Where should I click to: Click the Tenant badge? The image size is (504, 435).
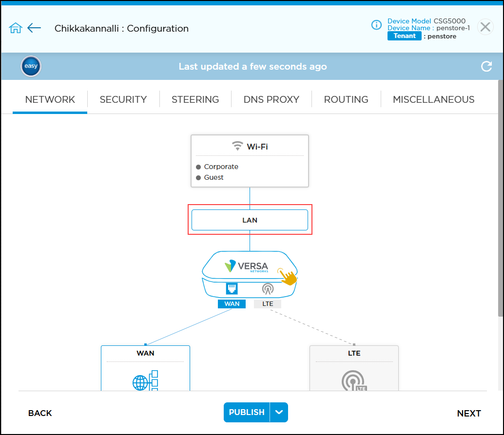pyautogui.click(x=405, y=36)
